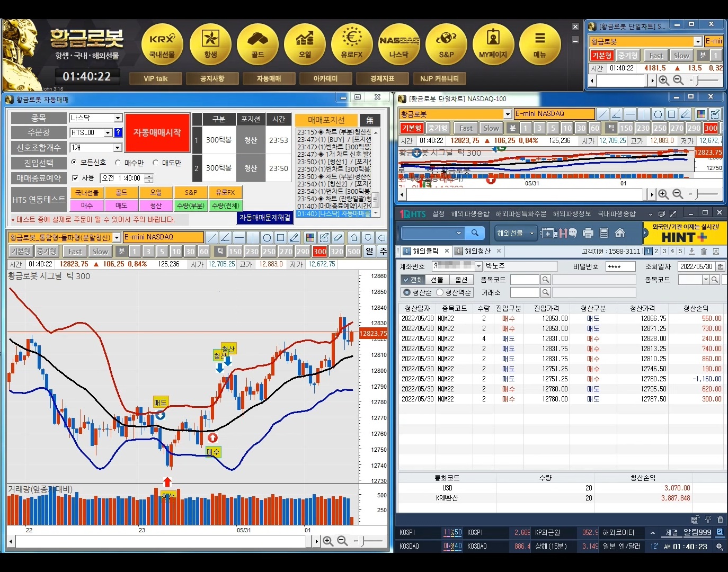Open the 국내파생종합 menu in 1QHTS
This screenshot has height=572, width=728.
(617, 213)
